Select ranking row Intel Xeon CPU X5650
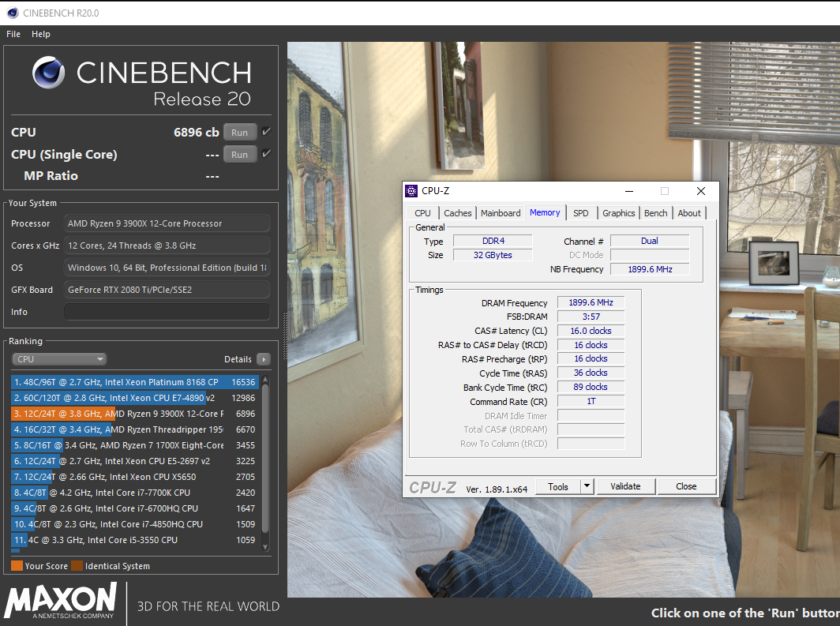Screen dimensions: 840x626 tap(134, 477)
